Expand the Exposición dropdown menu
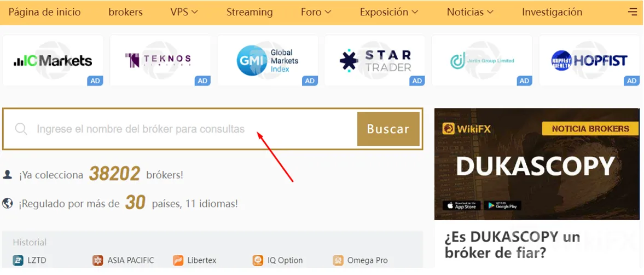Screen dimensions: 644x275 (389, 13)
